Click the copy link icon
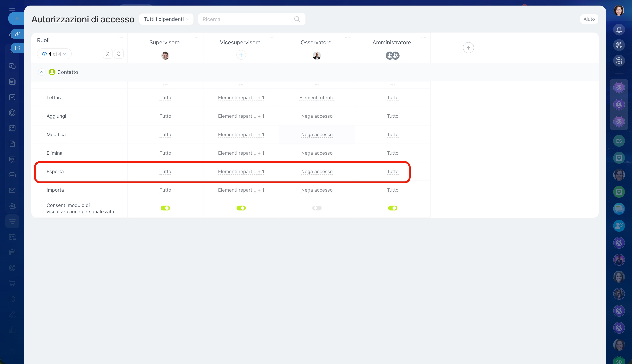 tap(17, 34)
